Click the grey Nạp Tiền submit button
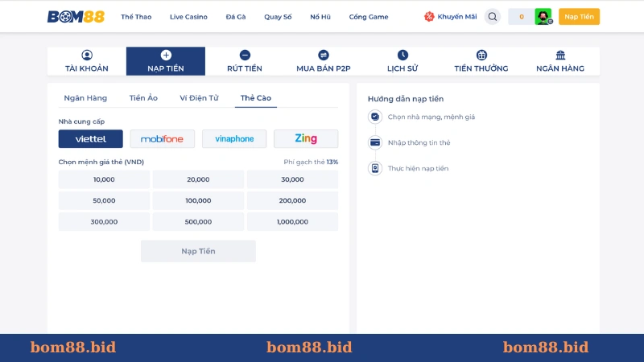This screenshot has width=644, height=362. coord(198,251)
